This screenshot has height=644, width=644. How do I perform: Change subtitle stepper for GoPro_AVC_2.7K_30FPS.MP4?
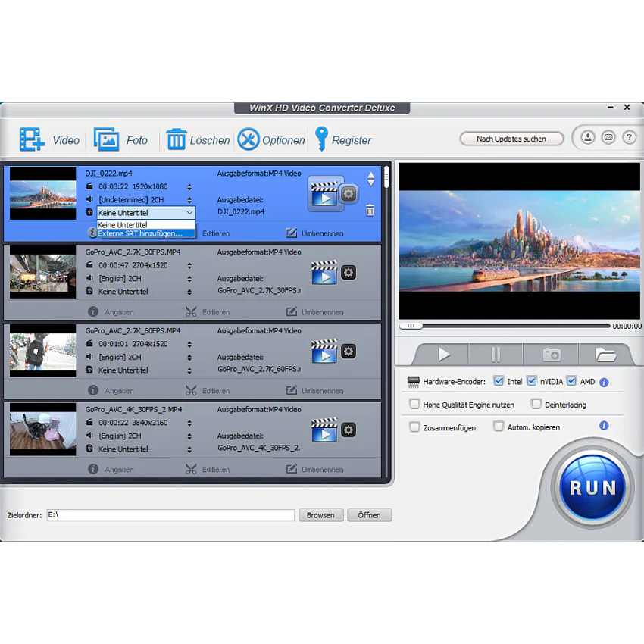[x=189, y=292]
